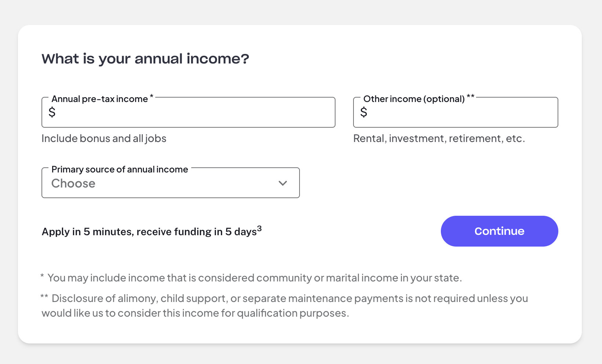
Task: Select the "Choose" placeholder text
Action: pos(73,183)
